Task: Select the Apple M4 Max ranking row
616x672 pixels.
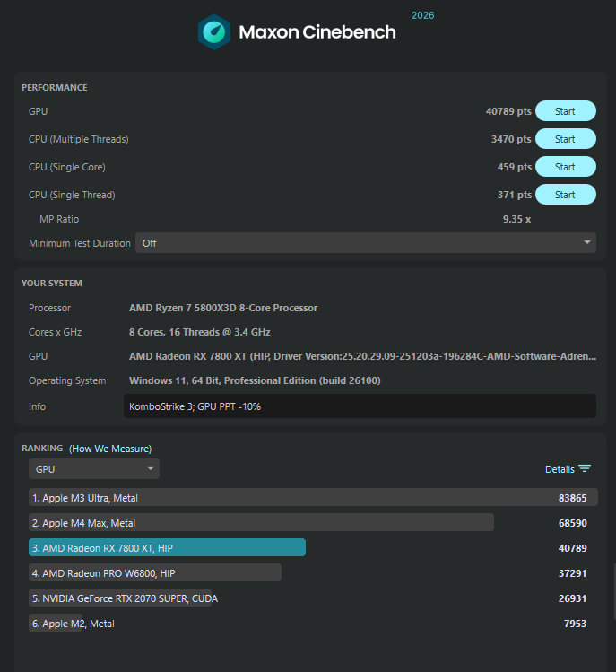Action: [313, 523]
